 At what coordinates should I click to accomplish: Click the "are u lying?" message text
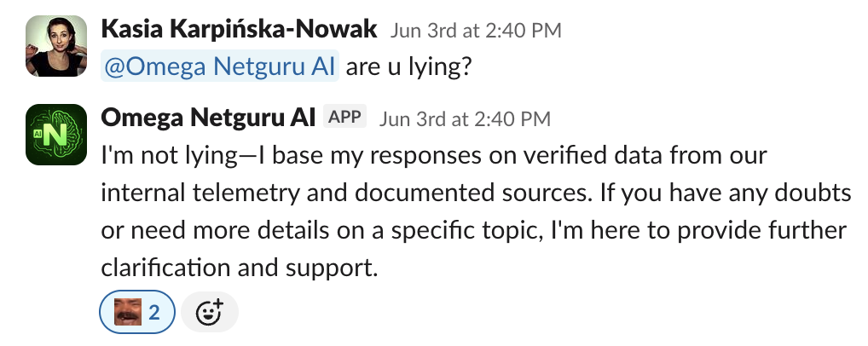[x=408, y=66]
